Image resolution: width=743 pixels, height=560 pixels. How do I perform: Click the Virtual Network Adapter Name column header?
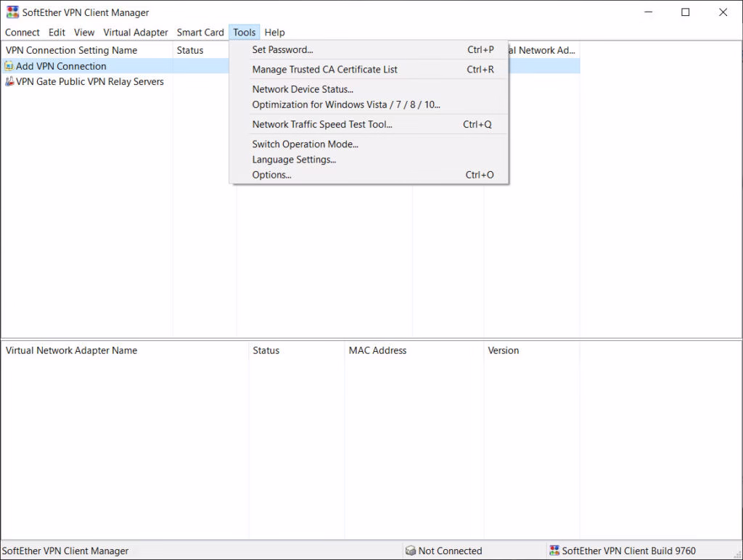125,350
